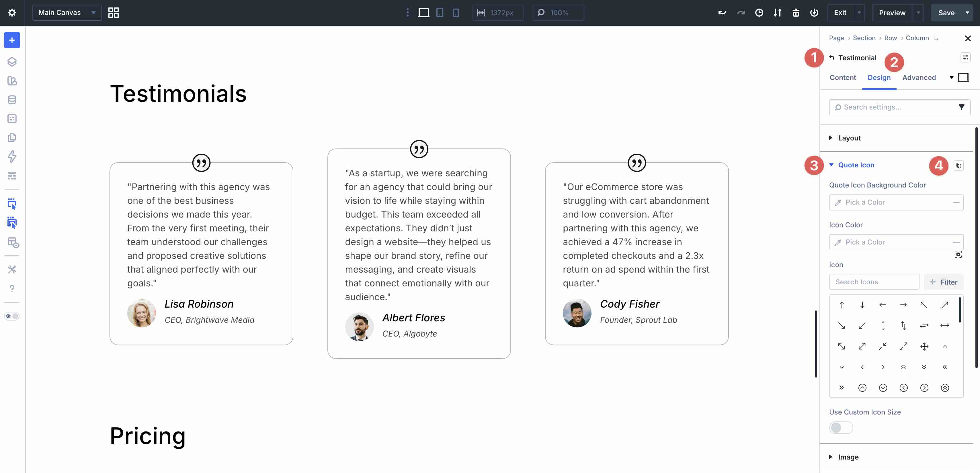Expand the Image section

pyautogui.click(x=831, y=457)
